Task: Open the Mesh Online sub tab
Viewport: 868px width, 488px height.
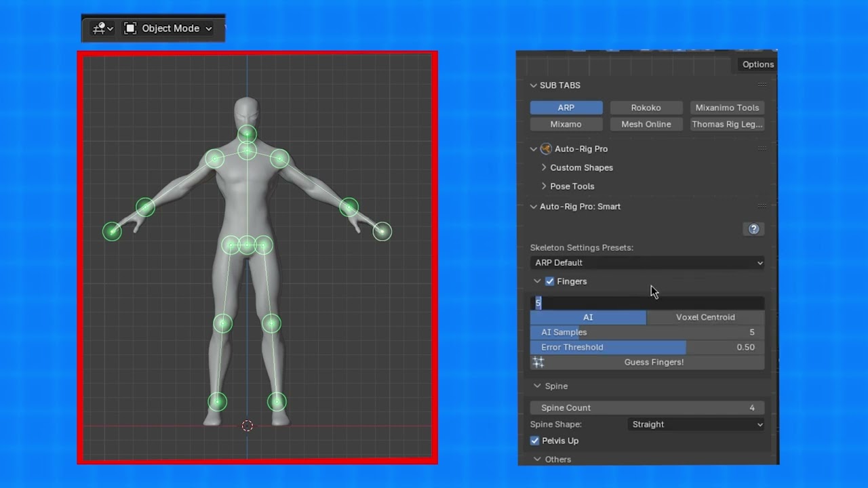Action: tap(646, 124)
